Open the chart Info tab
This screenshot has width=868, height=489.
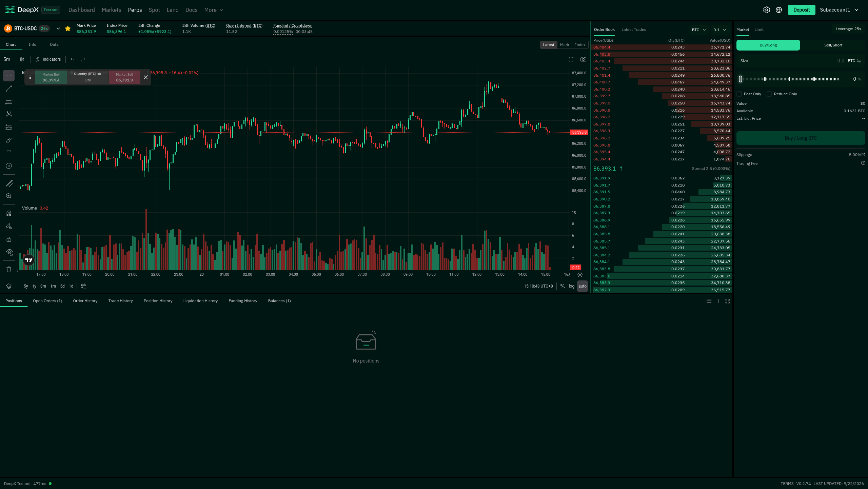(33, 44)
